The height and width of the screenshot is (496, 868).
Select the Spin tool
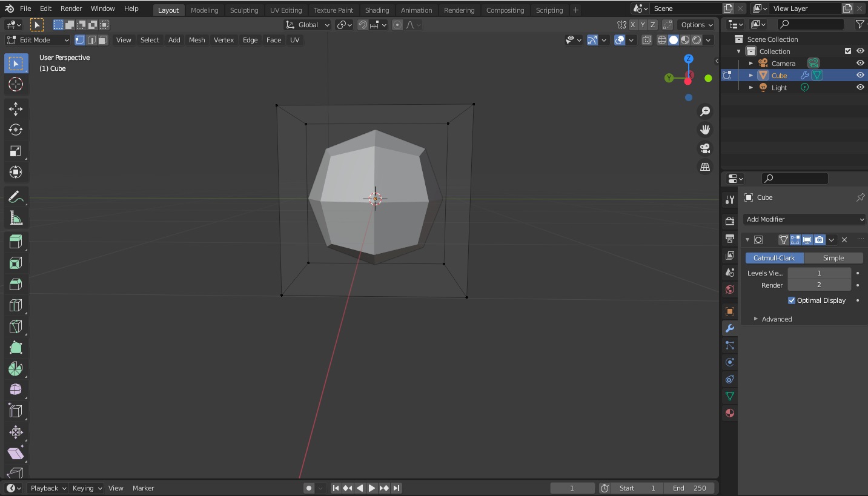(16, 369)
